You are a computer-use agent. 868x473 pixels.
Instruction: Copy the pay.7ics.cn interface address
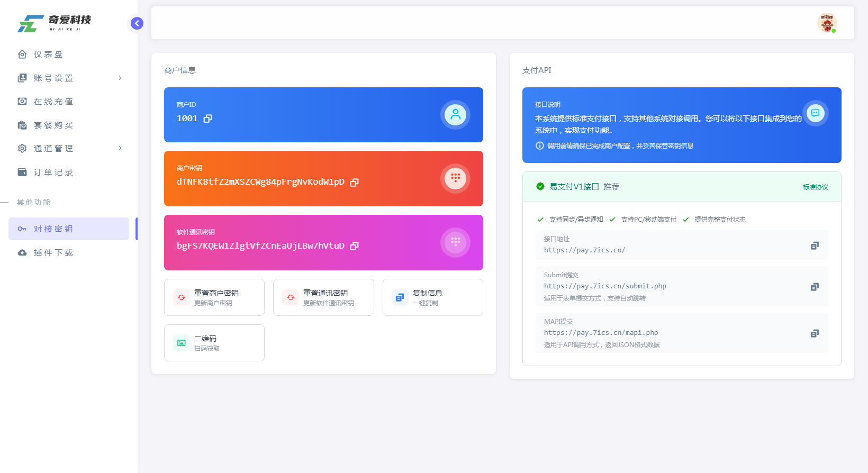click(815, 245)
